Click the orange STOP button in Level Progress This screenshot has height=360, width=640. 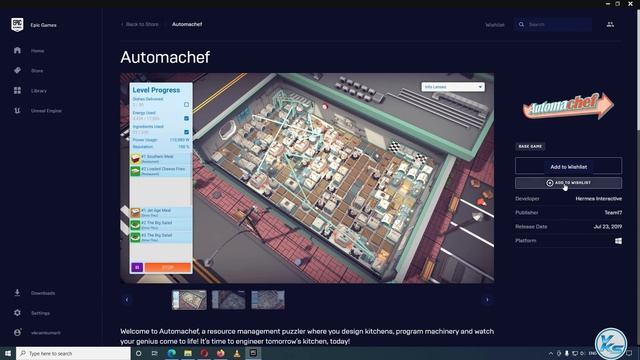click(x=168, y=267)
